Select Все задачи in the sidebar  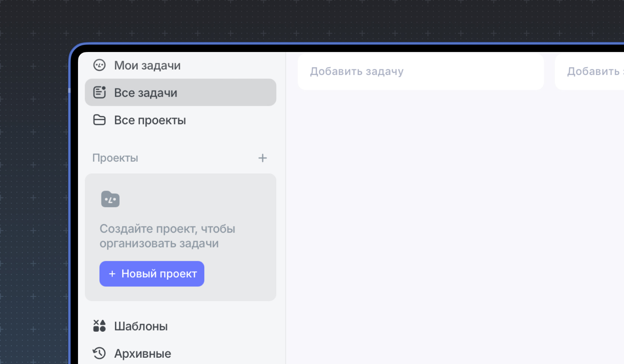(x=181, y=92)
